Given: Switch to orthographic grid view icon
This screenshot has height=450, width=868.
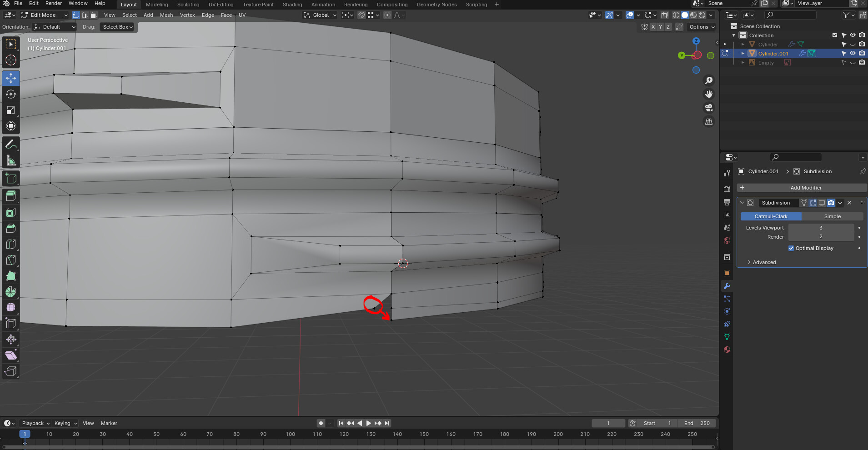Looking at the screenshot, I should (x=709, y=121).
